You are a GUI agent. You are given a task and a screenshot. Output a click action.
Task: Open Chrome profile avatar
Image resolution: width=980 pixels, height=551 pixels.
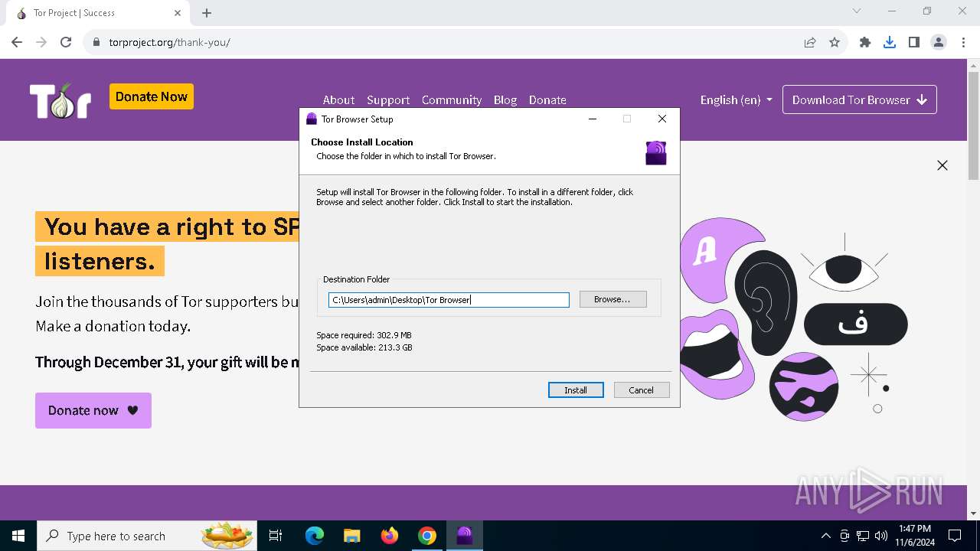(x=939, y=42)
